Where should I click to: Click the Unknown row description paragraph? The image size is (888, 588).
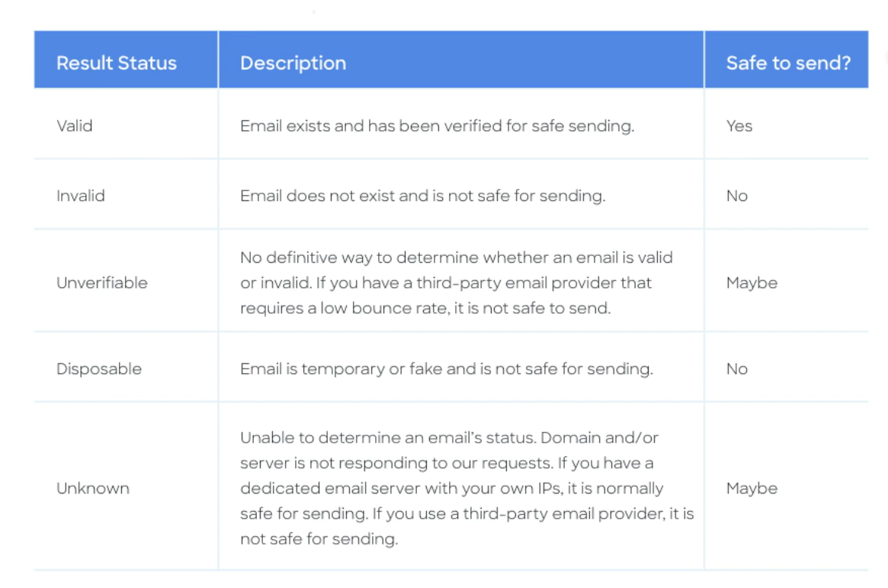click(466, 488)
